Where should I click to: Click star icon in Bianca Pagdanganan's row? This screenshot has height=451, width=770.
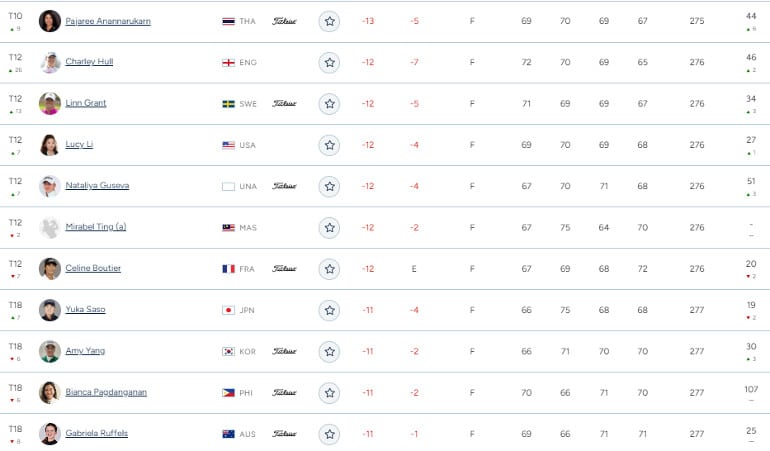pos(329,393)
